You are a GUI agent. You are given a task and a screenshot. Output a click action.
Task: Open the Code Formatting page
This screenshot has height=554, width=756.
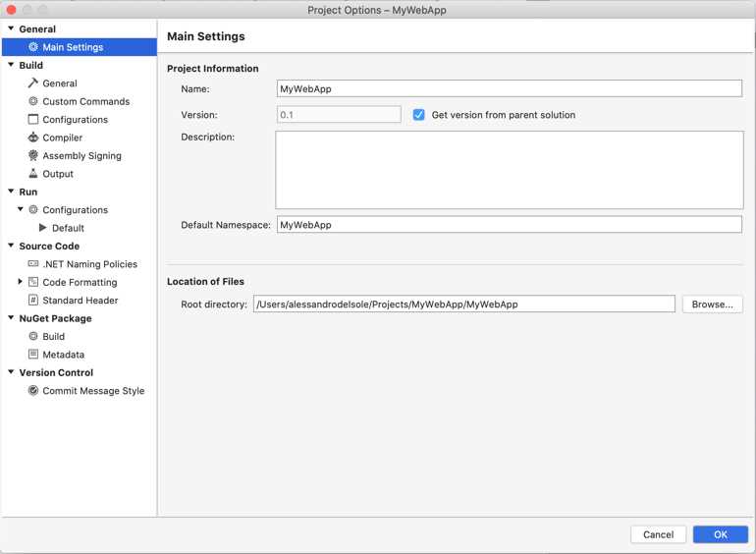[x=80, y=282]
